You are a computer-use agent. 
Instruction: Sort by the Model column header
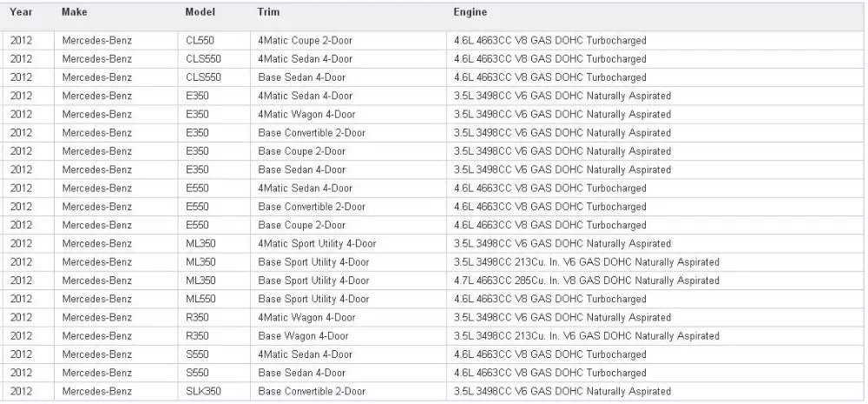201,13
